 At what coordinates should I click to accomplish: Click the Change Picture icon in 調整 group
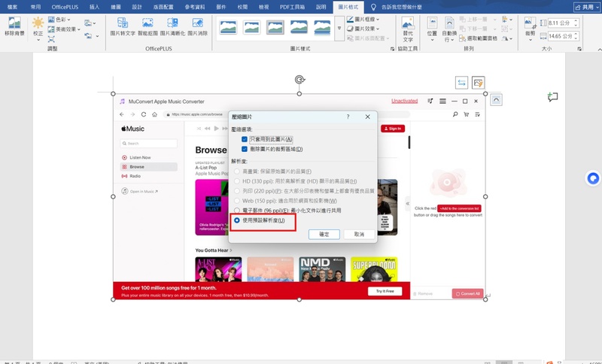point(88,23)
